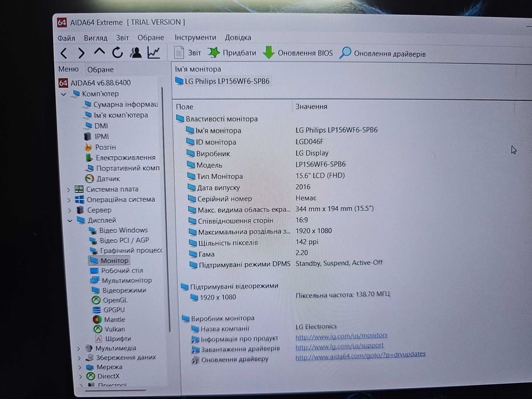
Task: Select the IPMI tree item
Action: click(x=97, y=136)
